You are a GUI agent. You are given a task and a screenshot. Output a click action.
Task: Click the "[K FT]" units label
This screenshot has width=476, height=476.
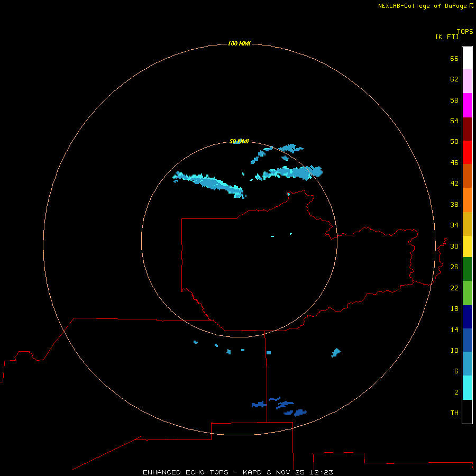click(447, 36)
